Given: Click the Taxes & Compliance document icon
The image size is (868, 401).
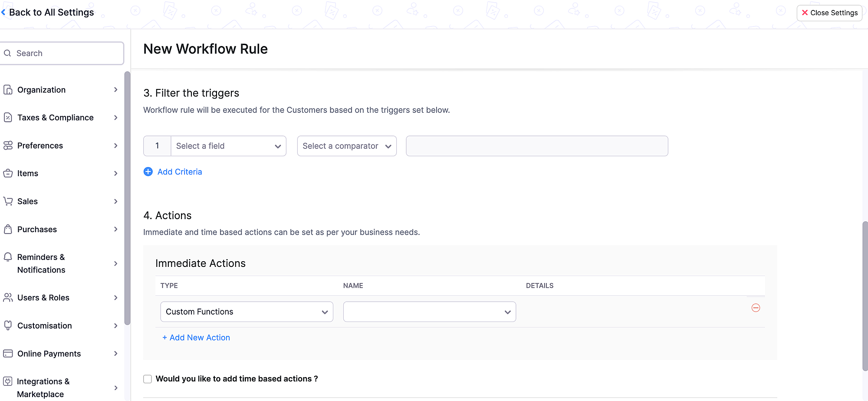Looking at the screenshot, I should pyautogui.click(x=8, y=117).
